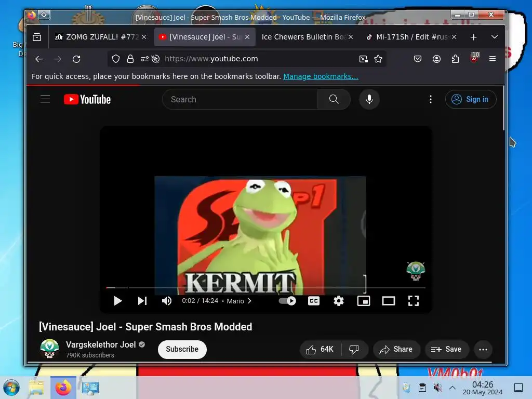Open a new tab
Image resolution: width=532 pixels, height=399 pixels.
474,37
